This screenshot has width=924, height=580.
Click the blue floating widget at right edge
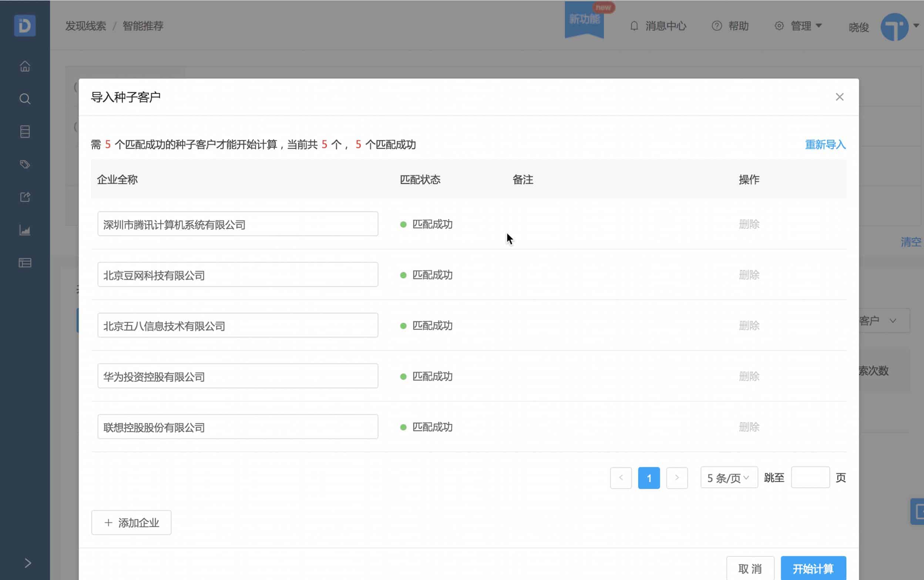(917, 512)
